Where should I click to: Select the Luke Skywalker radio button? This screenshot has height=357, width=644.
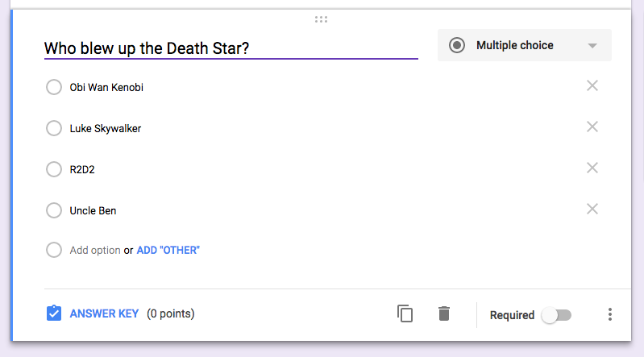[x=54, y=128]
